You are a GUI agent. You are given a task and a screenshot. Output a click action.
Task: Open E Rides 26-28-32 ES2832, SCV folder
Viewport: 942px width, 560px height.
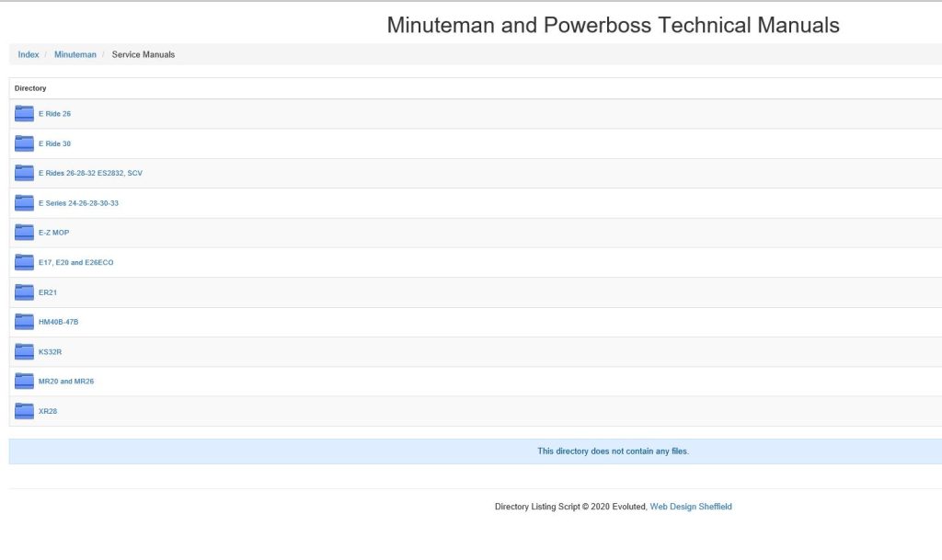pos(90,174)
